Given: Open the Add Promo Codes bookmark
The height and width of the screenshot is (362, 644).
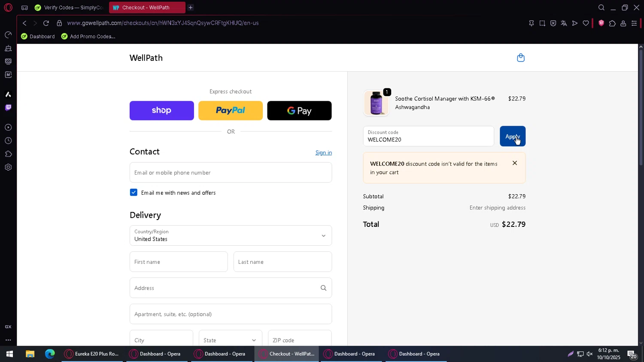Looking at the screenshot, I should point(88,36).
